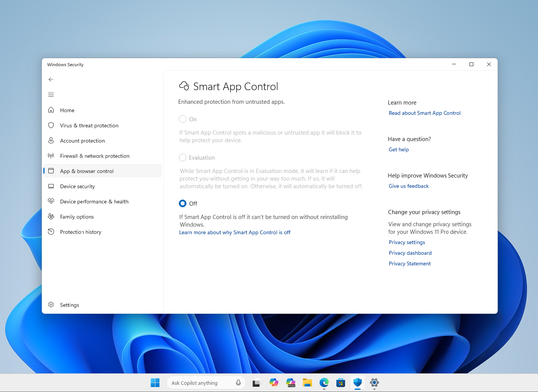Select the On radio button
This screenshot has height=392, width=538.
(x=183, y=119)
